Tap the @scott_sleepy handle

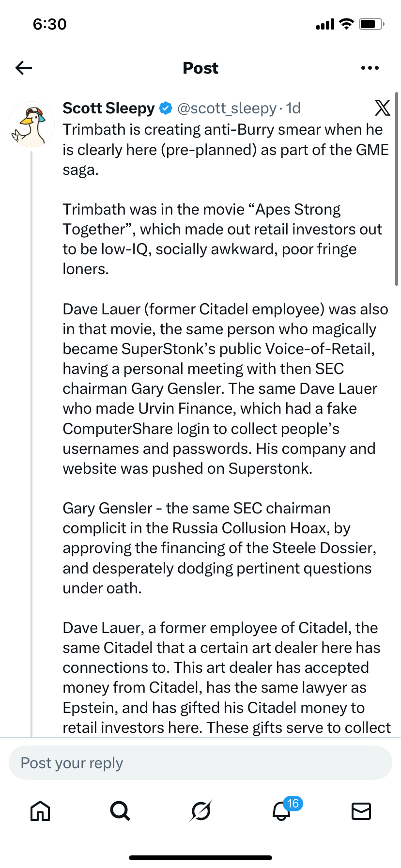[x=227, y=108]
